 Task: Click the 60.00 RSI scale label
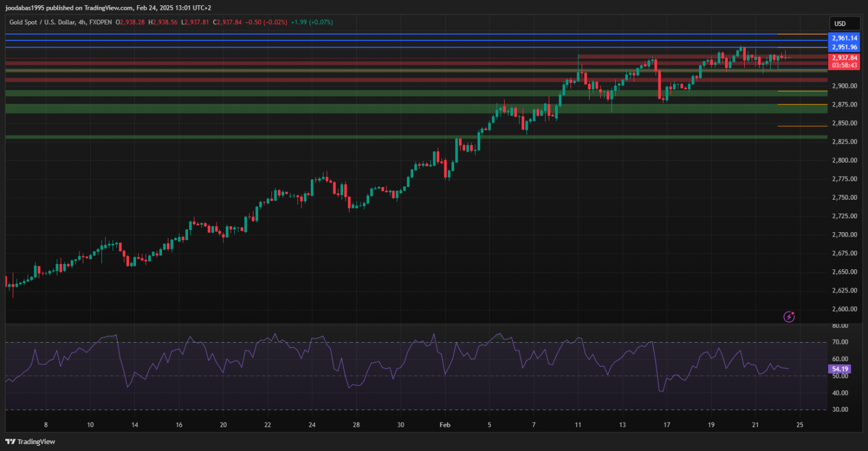(840, 360)
